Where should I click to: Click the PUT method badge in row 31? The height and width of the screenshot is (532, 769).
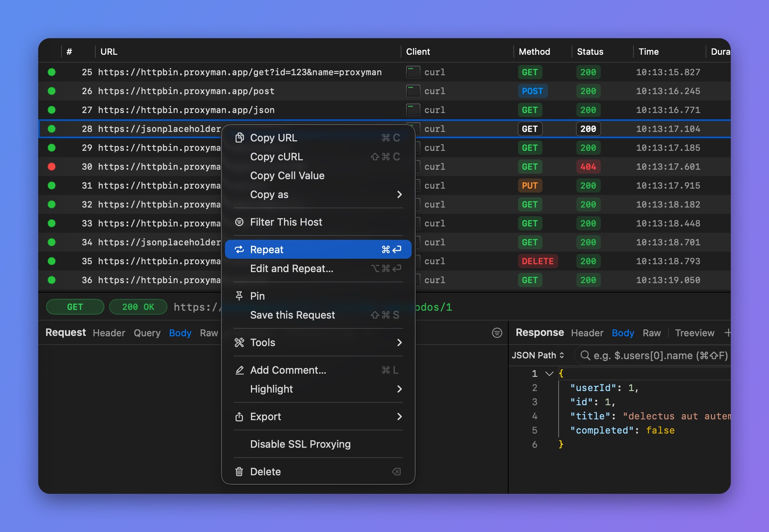529,185
